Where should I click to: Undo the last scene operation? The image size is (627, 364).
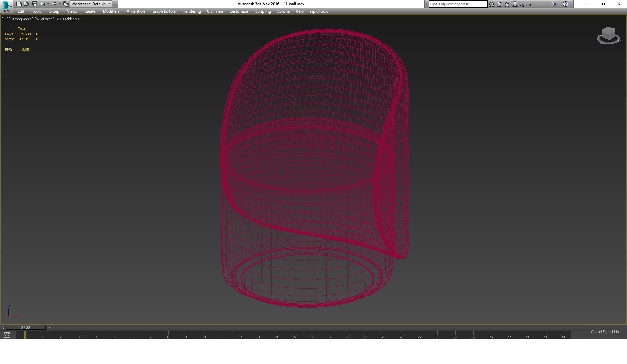tap(42, 4)
